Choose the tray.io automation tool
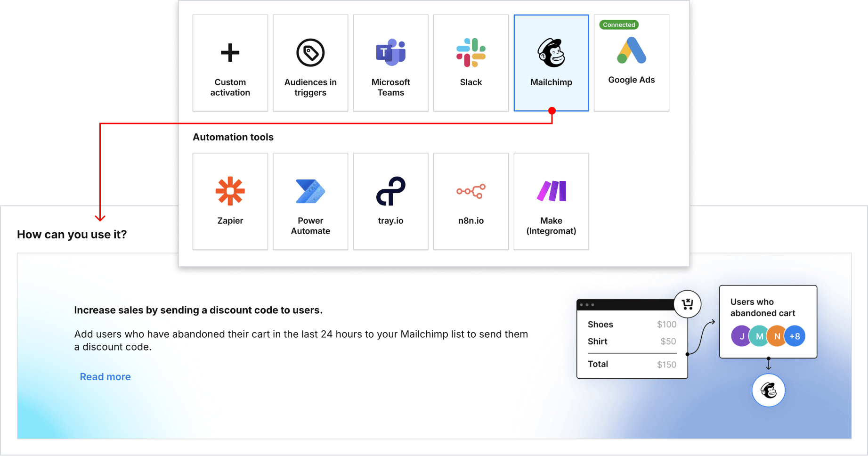868x456 pixels. 390,201
